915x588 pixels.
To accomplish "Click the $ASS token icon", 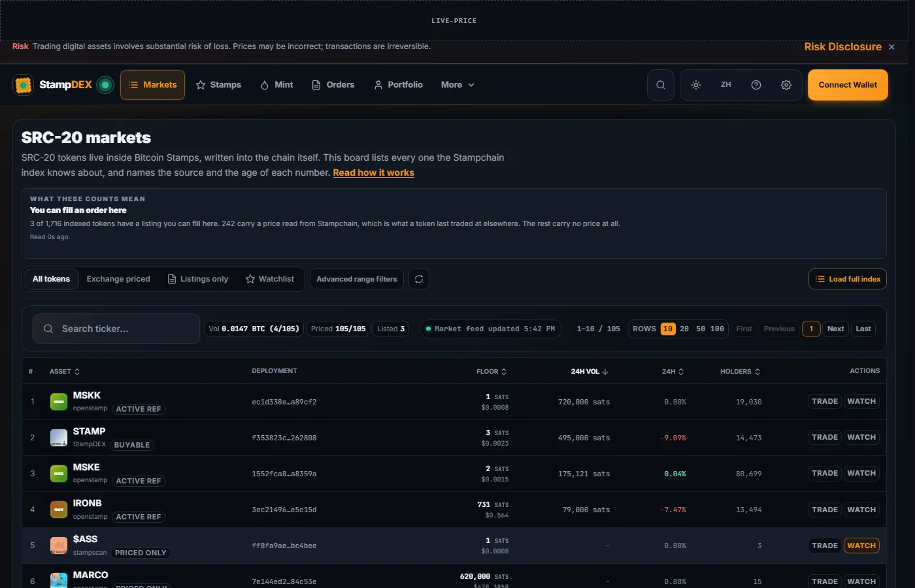I will click(x=59, y=546).
